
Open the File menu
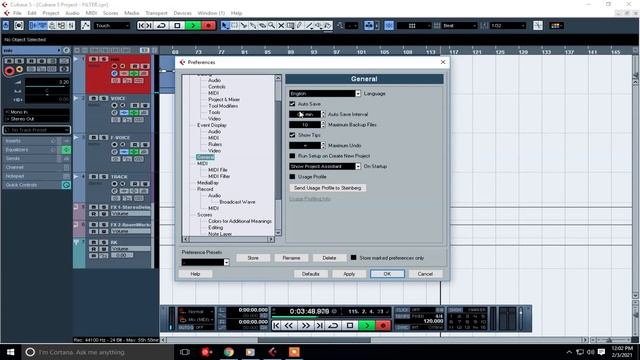pos(17,13)
